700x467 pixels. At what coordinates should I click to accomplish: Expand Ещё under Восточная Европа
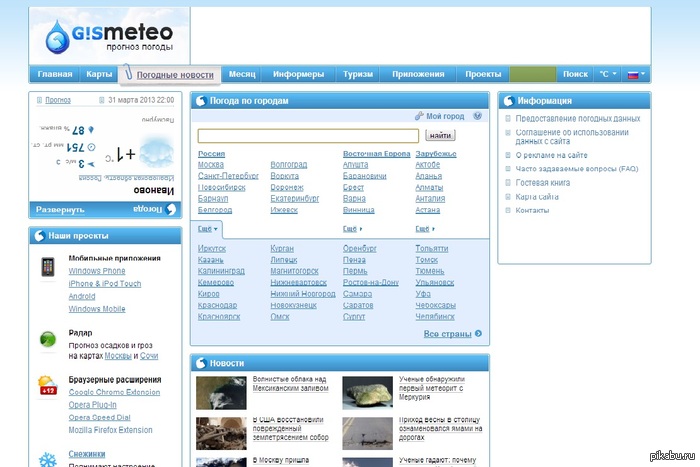pyautogui.click(x=352, y=229)
